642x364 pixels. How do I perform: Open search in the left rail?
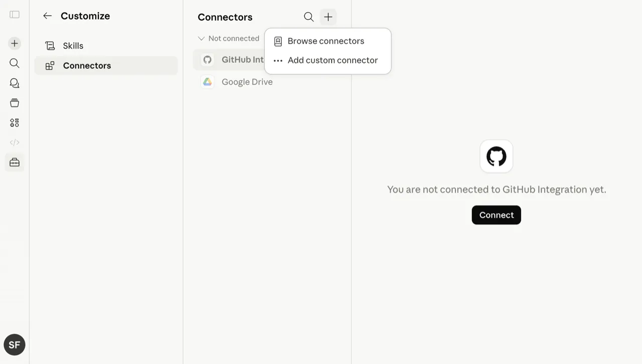(15, 63)
